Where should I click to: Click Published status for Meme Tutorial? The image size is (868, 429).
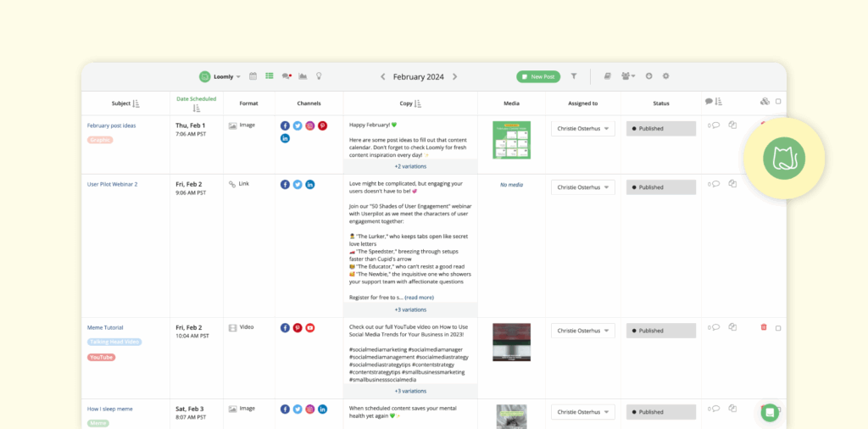pos(661,331)
